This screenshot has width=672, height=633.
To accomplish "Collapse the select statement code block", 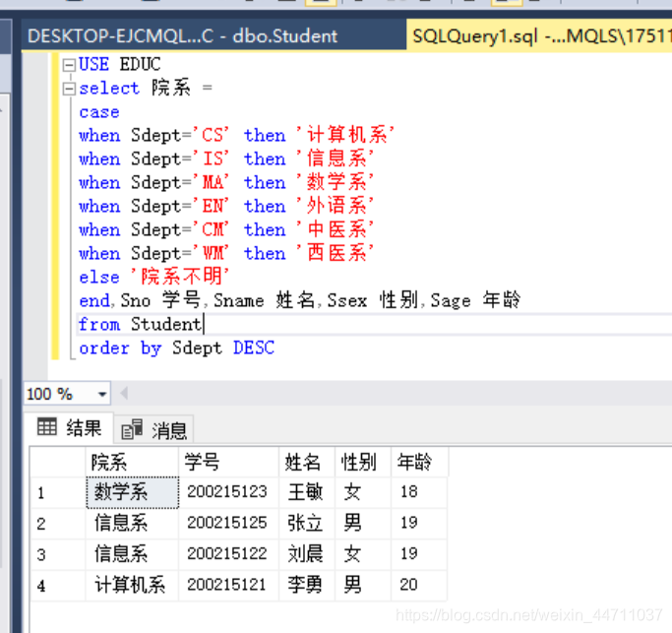I will (69, 89).
